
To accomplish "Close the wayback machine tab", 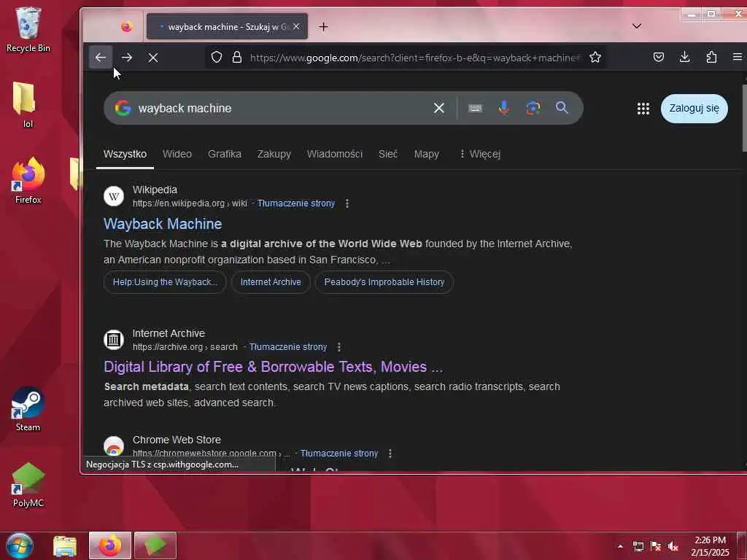I will [x=296, y=27].
